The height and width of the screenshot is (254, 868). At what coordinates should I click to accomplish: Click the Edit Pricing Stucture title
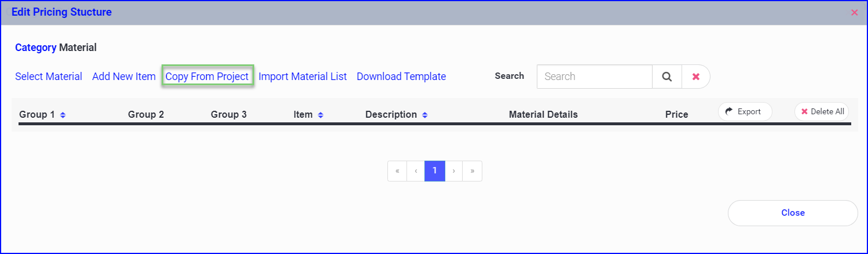(x=61, y=12)
